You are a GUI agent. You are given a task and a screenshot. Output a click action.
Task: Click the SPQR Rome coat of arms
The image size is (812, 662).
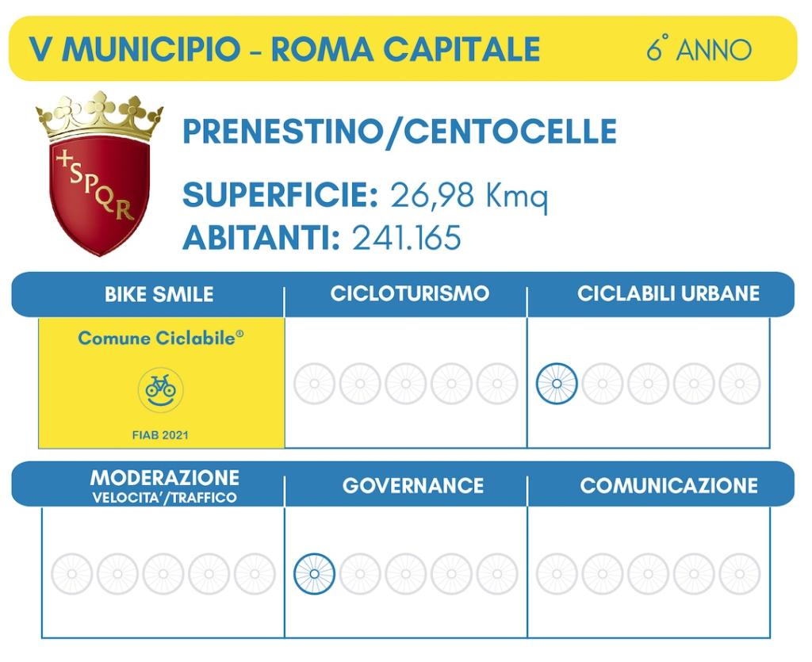click(x=99, y=173)
